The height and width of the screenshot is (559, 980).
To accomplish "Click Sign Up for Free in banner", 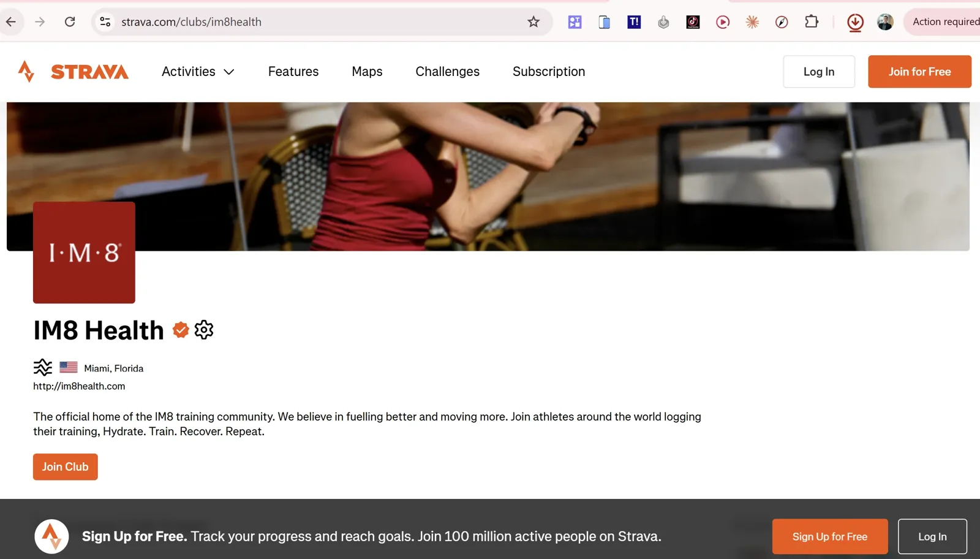I will pyautogui.click(x=830, y=537).
